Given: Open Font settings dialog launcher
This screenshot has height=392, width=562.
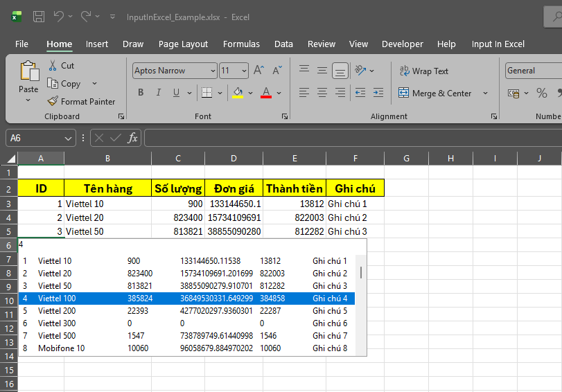Looking at the screenshot, I should click(285, 116).
